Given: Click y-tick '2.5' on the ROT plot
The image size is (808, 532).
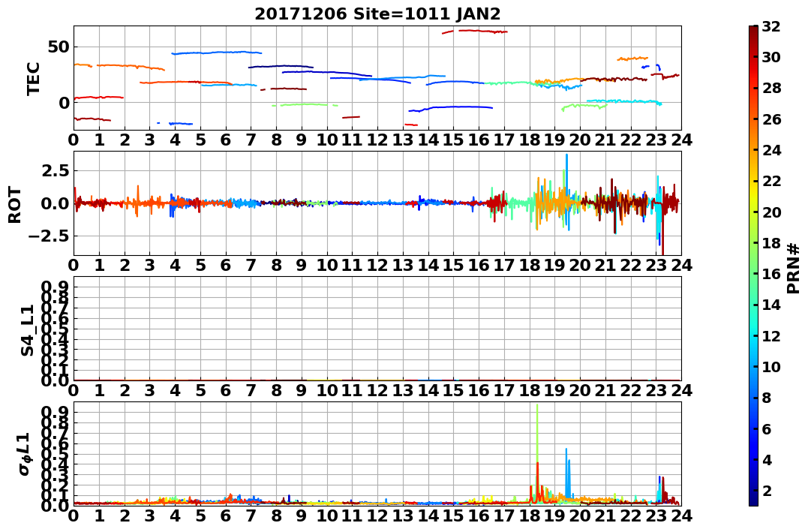Looking at the screenshot, I should [x=55, y=170].
